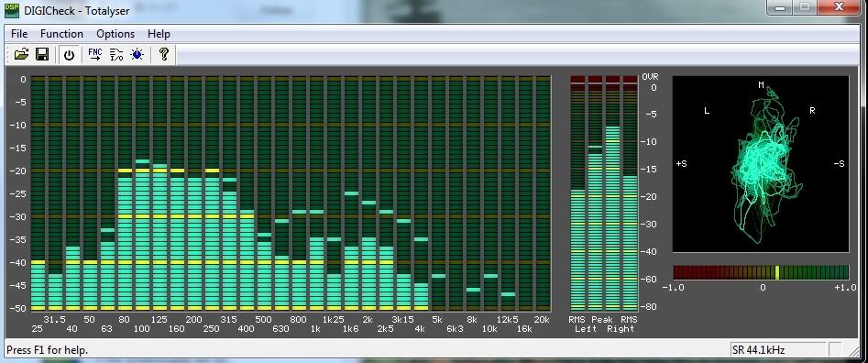Viewport: 868px width, 363px height.
Task: Click the 1k frequency band bar
Action: [316, 193]
